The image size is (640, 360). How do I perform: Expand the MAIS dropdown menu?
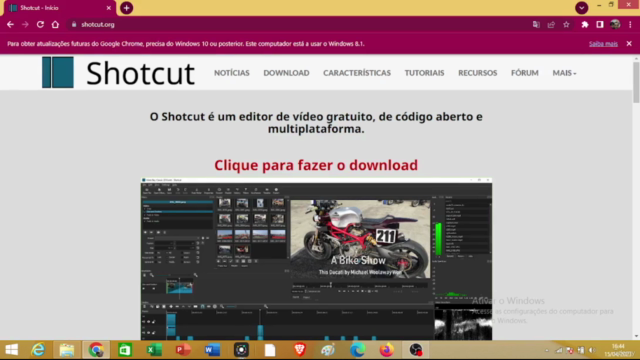[564, 73]
